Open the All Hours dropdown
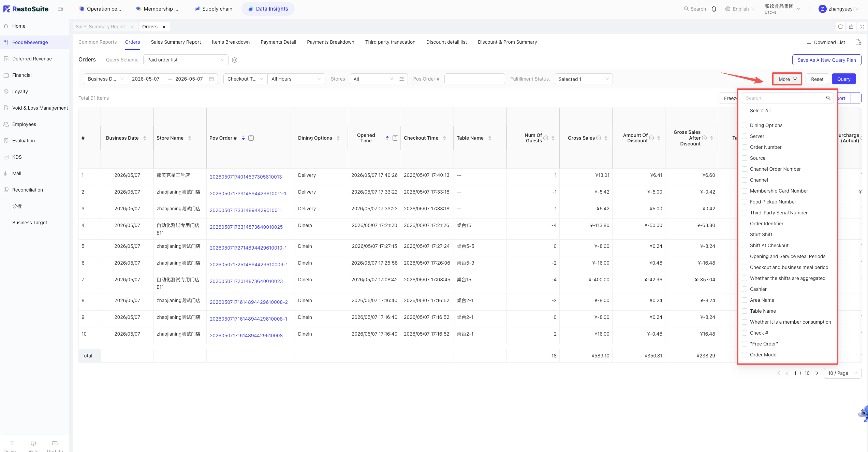This screenshot has width=868, height=452. (296, 79)
